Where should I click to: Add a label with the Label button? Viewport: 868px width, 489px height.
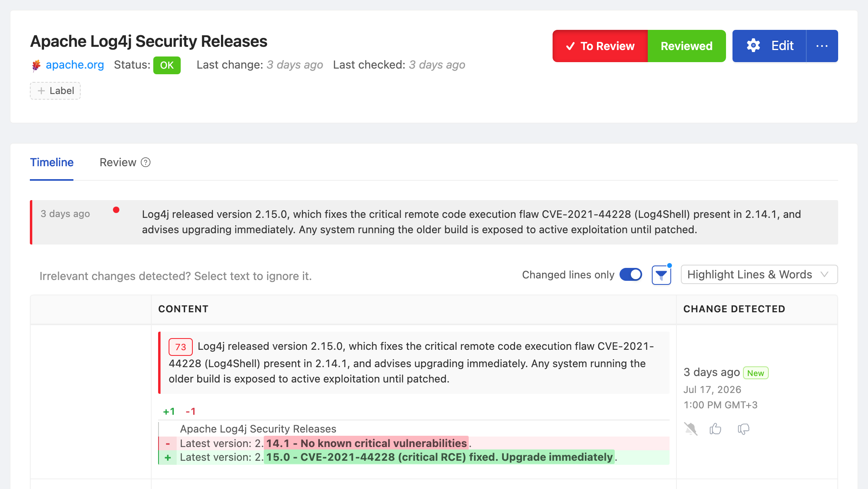tap(55, 91)
